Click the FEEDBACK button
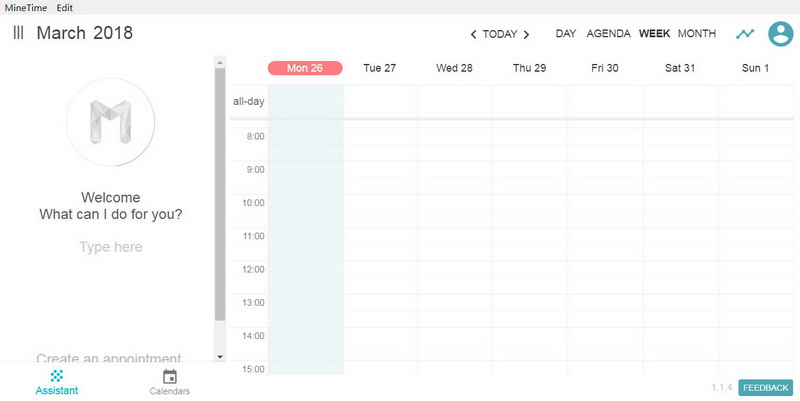This screenshot has width=800, height=401. (766, 388)
